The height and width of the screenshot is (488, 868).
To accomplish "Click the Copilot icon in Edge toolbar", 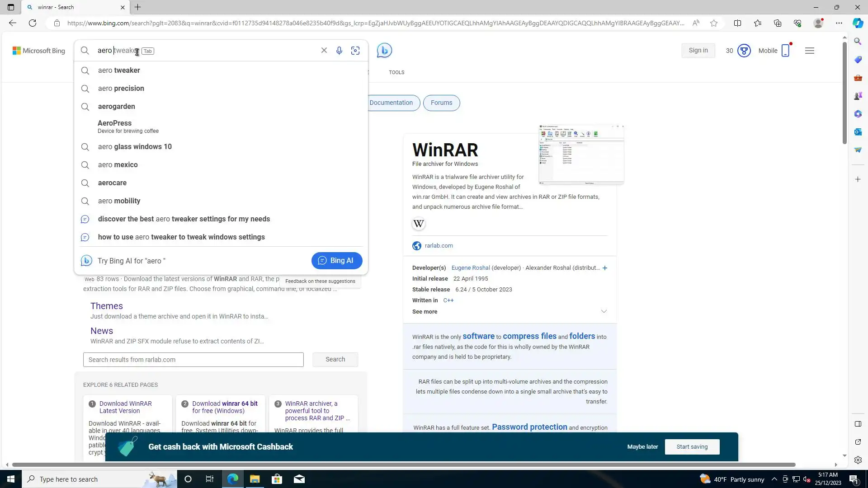I will tap(858, 23).
